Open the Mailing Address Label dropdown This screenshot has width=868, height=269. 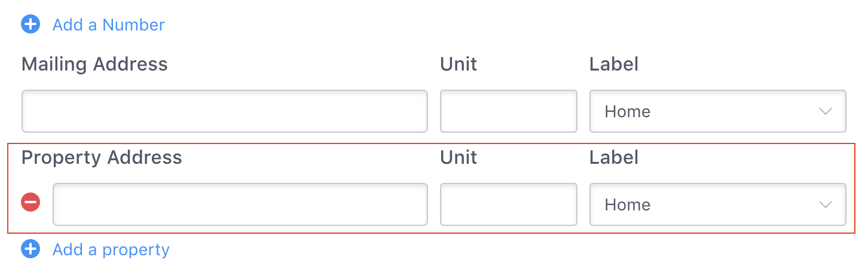click(718, 111)
